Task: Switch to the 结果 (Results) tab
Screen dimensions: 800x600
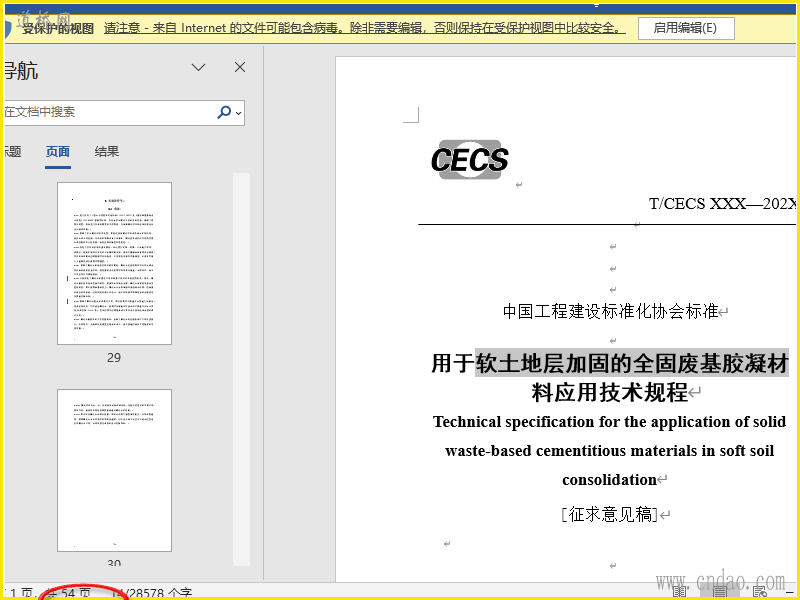Action: [x=107, y=152]
